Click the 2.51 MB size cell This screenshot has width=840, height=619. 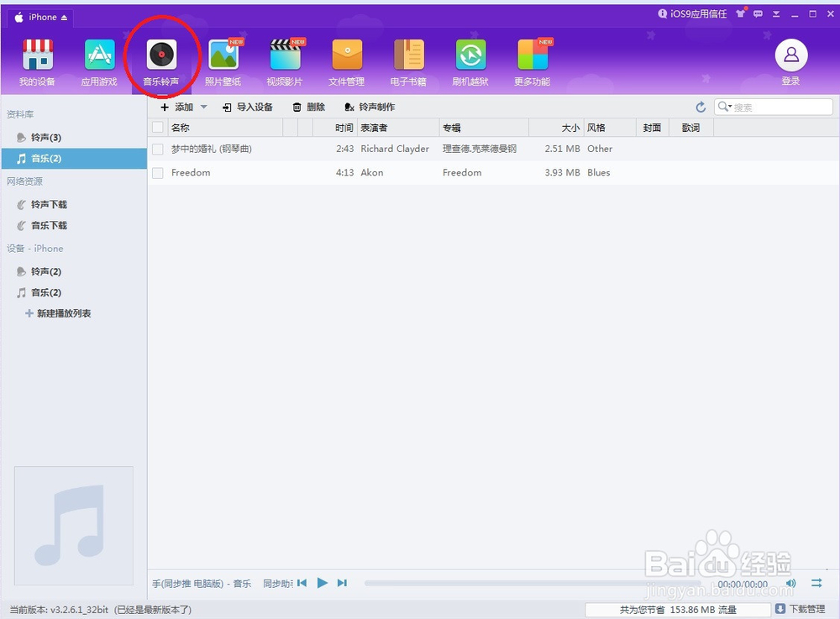[563, 149]
